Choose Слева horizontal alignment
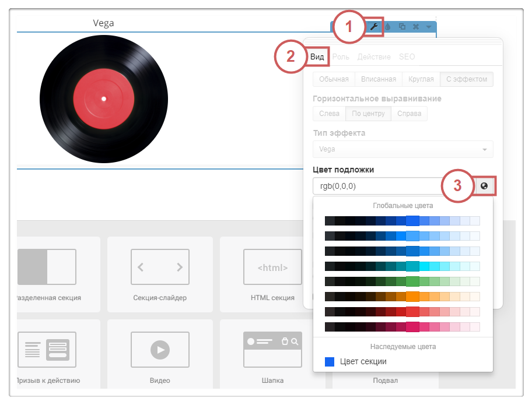Screen dimensions: 532x405 click(329, 114)
